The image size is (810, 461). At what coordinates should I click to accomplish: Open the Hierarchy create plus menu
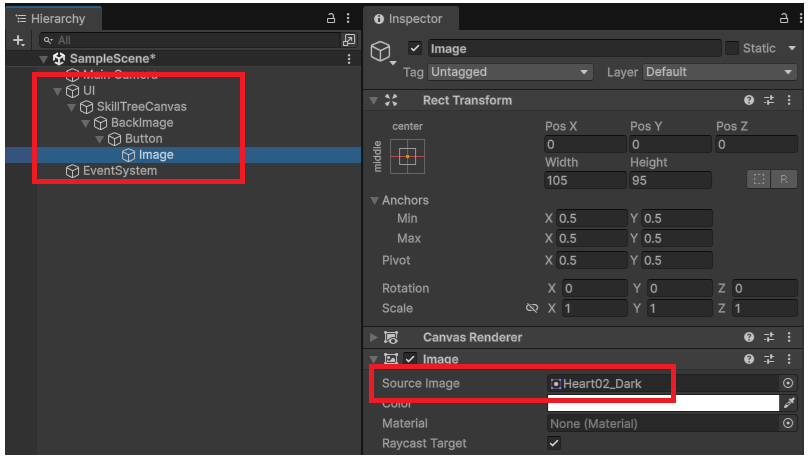[19, 40]
